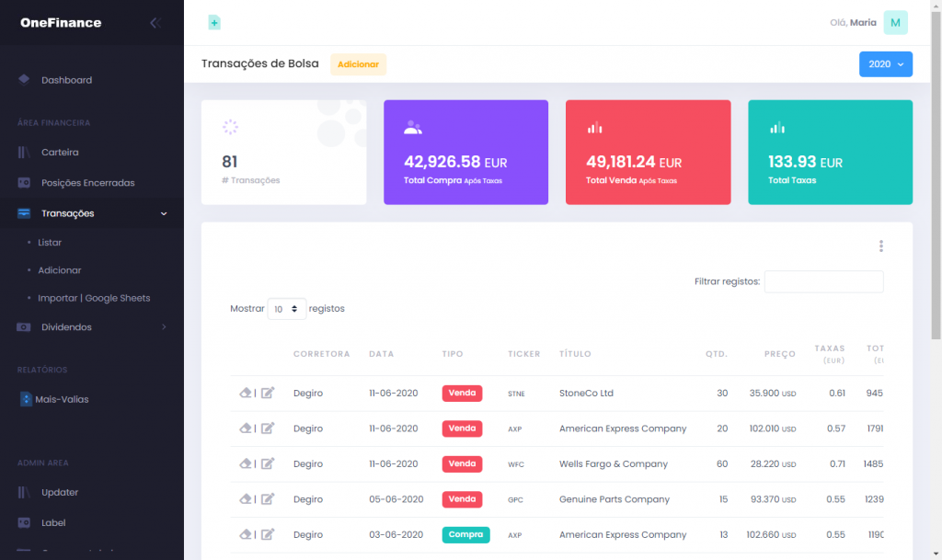Image resolution: width=942 pixels, height=560 pixels.
Task: Open Maria's user avatar menu
Action: point(895,23)
